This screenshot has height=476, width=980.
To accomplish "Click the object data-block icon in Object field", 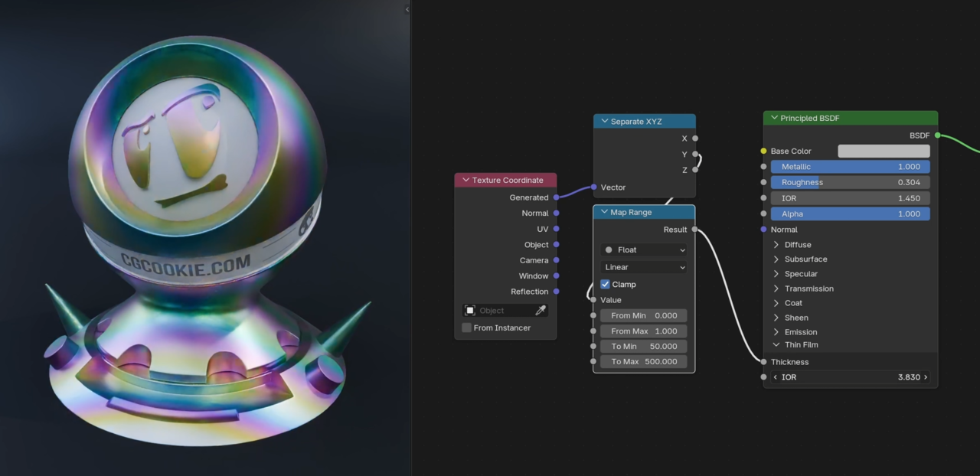I will pyautogui.click(x=472, y=310).
